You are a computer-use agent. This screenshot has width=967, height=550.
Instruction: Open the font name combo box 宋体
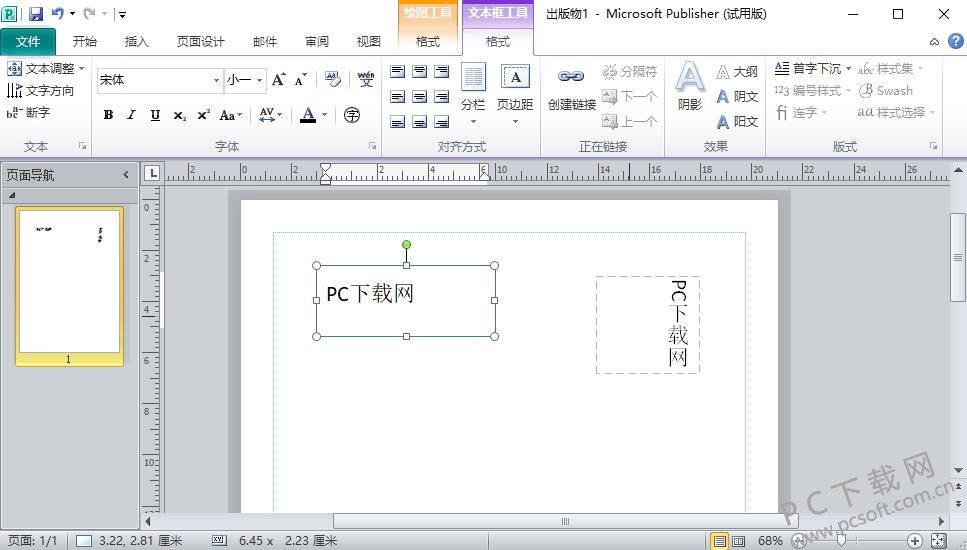[160, 80]
